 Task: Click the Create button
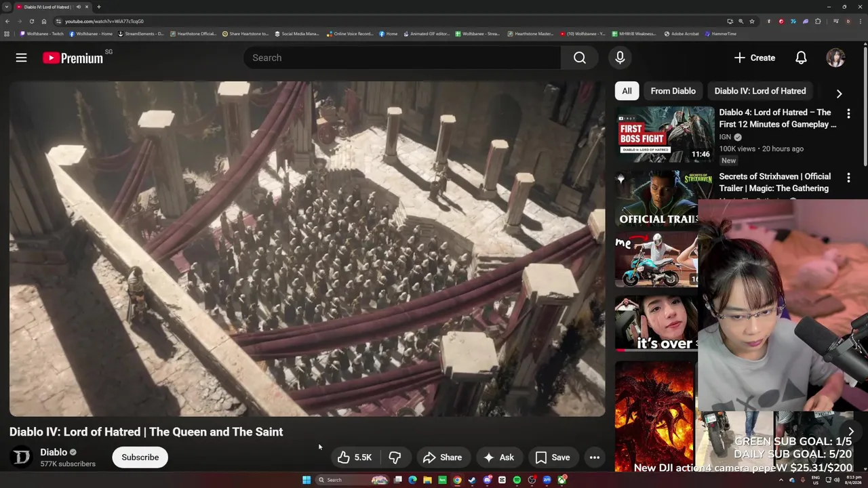pos(755,58)
